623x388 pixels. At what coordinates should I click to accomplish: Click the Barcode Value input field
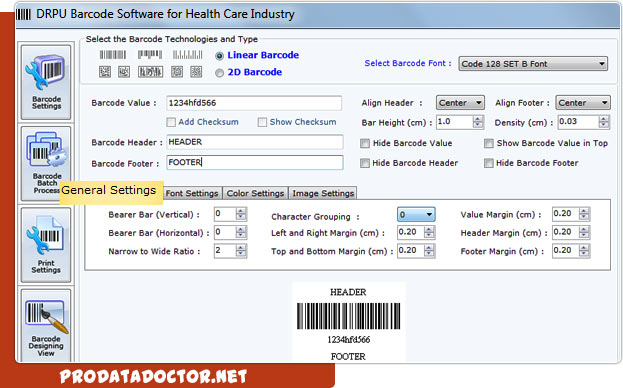254,103
